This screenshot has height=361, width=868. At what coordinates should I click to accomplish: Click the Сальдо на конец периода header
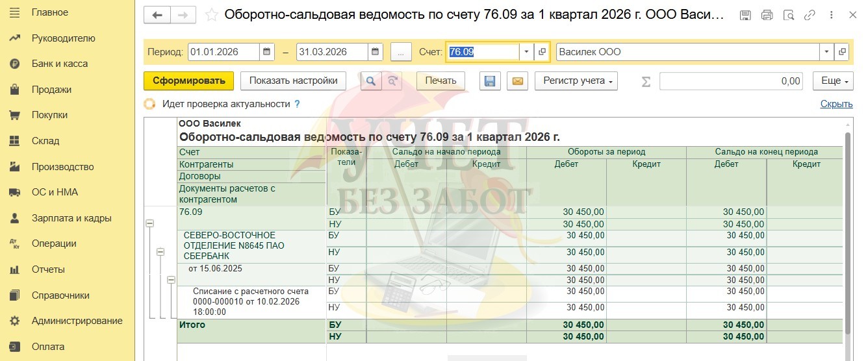click(x=766, y=152)
